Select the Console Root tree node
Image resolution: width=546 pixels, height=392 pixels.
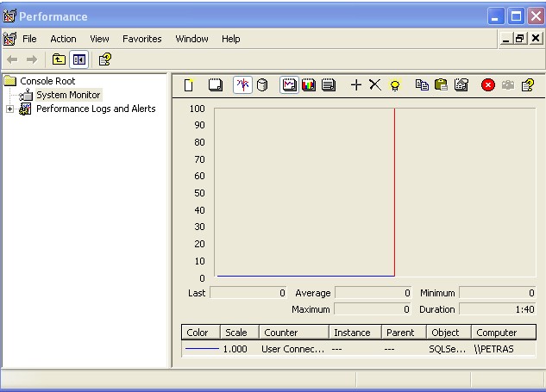point(47,81)
